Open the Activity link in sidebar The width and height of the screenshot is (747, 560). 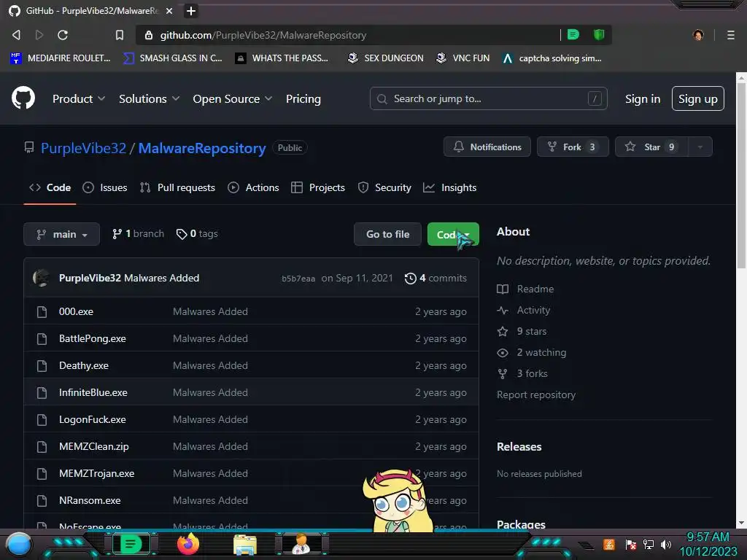click(x=524, y=311)
